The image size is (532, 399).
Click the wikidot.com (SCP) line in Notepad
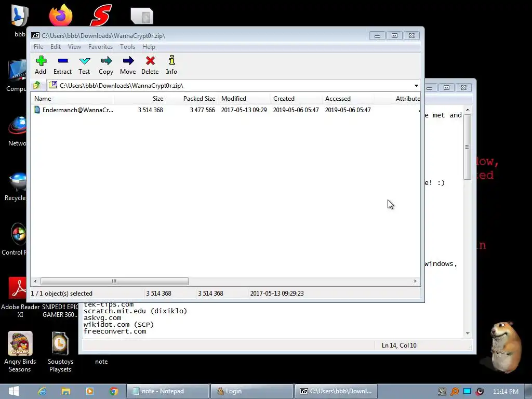(x=118, y=325)
